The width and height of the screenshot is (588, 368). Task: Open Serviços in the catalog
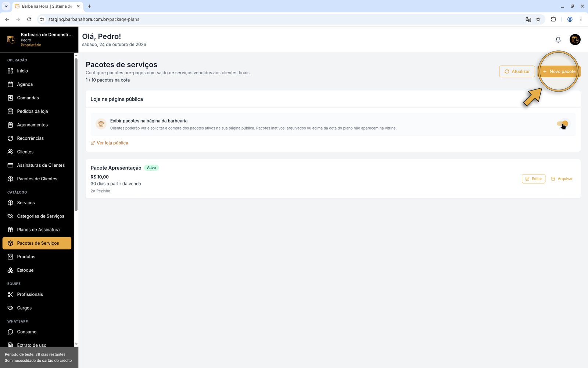pos(37,203)
